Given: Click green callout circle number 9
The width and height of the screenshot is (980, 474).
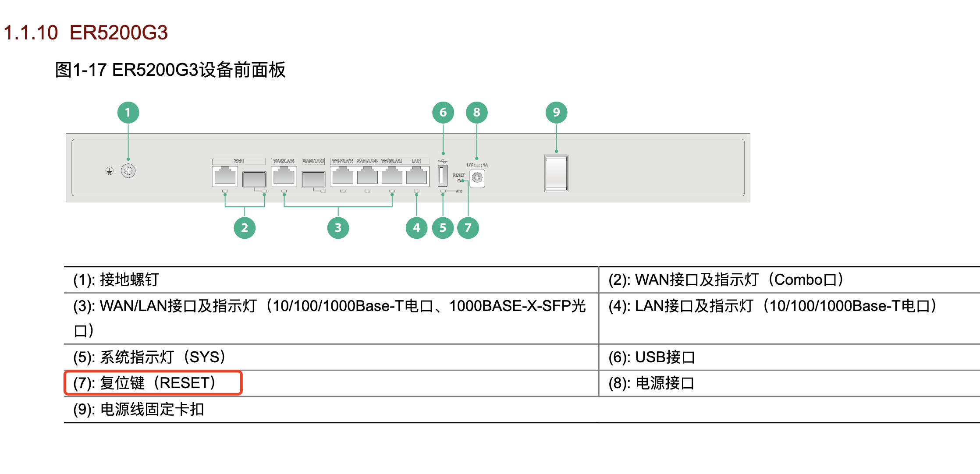Looking at the screenshot, I should 556,113.
